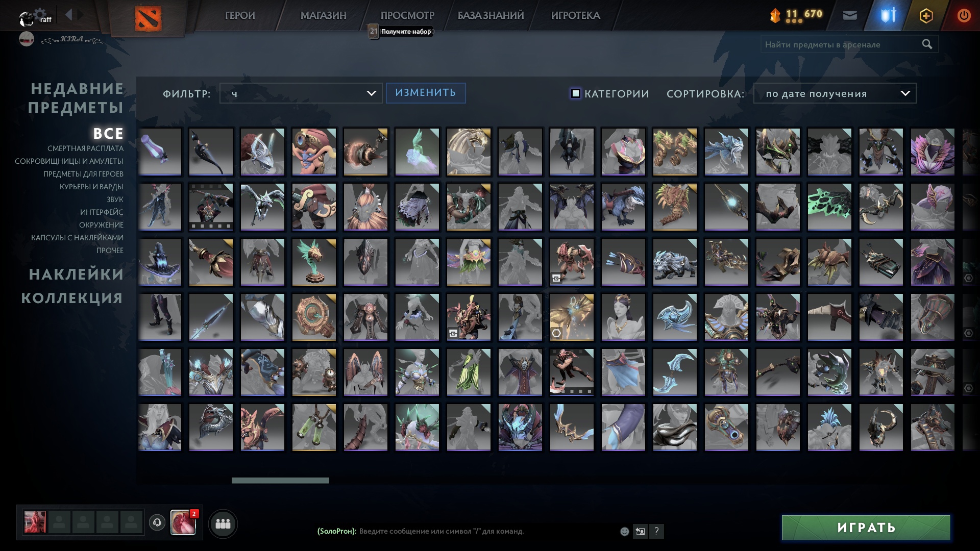Click the arsenal search field
The width and height of the screenshot is (980, 551).
click(x=849, y=44)
